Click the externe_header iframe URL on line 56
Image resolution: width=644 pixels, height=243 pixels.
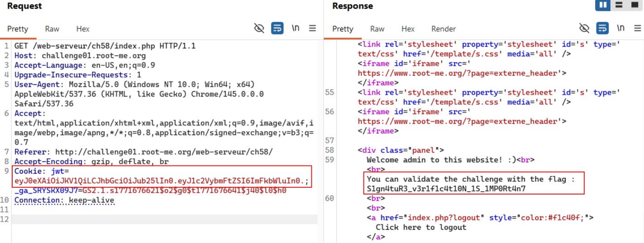(x=460, y=121)
